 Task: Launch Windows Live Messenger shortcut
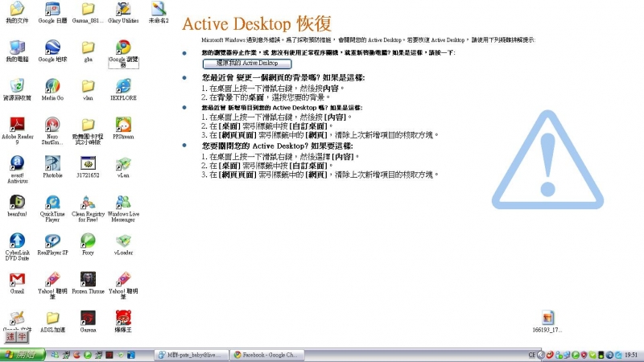(123, 208)
